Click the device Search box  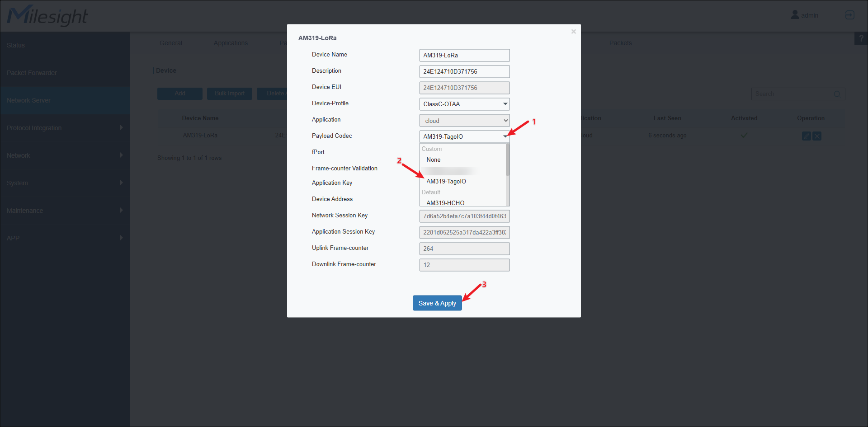tap(798, 94)
